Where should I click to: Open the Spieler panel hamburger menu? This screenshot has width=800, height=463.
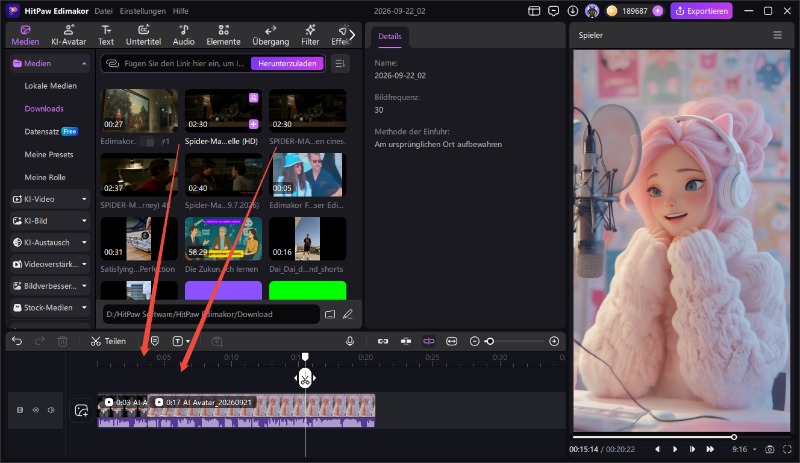click(778, 35)
